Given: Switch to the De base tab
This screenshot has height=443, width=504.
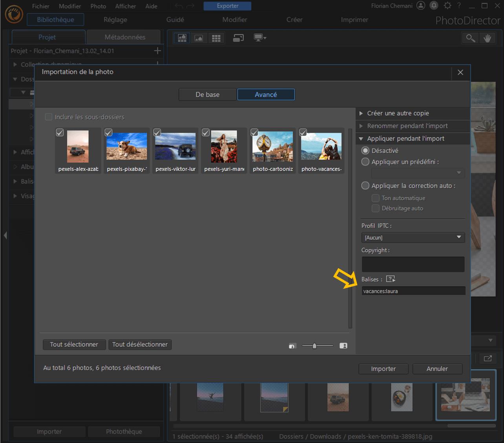Looking at the screenshot, I should coord(207,95).
